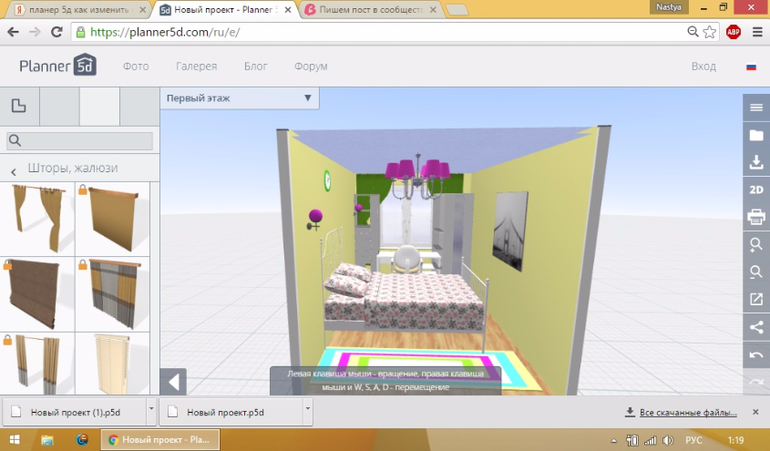Toggle the Russian flag language selector
Image resolution: width=770 pixels, height=451 pixels.
click(751, 67)
